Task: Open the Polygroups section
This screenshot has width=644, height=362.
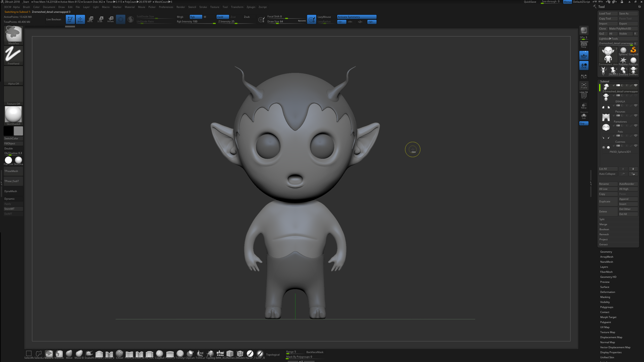Action: pos(606,307)
